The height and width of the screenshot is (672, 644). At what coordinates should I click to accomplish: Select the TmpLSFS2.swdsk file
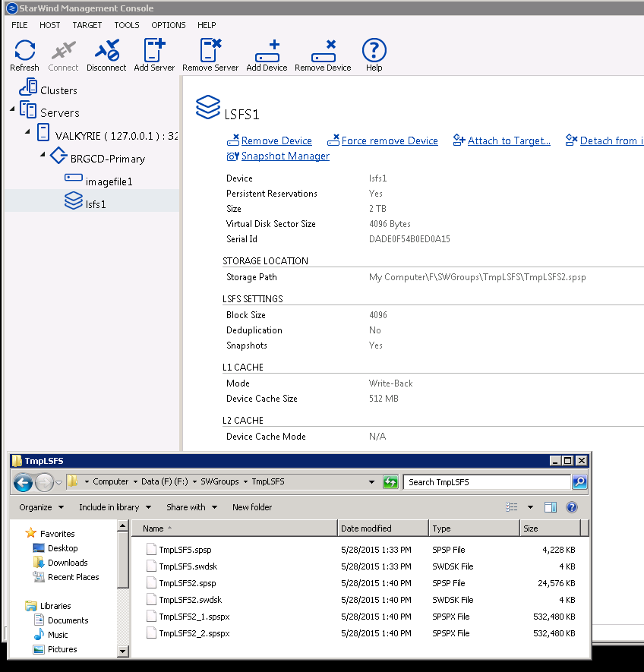(191, 600)
